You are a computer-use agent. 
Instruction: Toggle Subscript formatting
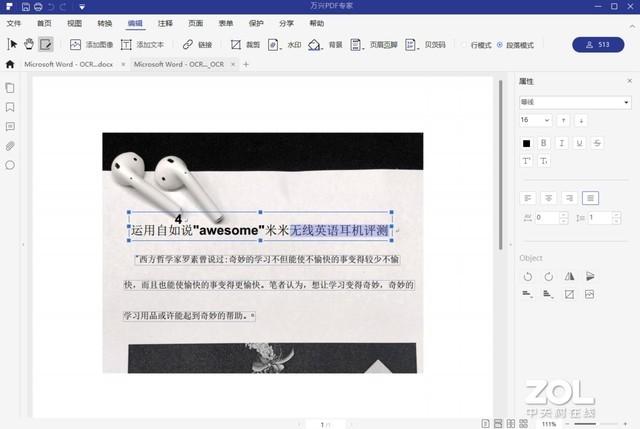click(544, 161)
